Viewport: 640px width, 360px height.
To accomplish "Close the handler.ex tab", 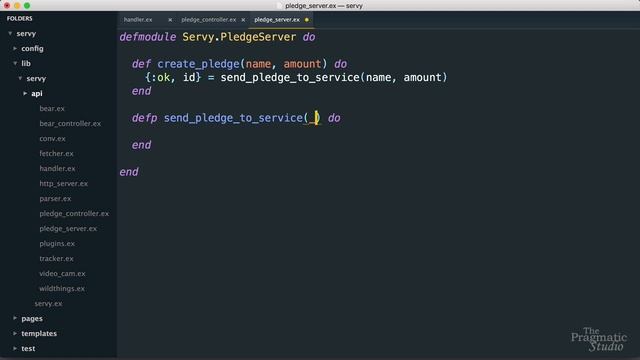I will coord(170,20).
